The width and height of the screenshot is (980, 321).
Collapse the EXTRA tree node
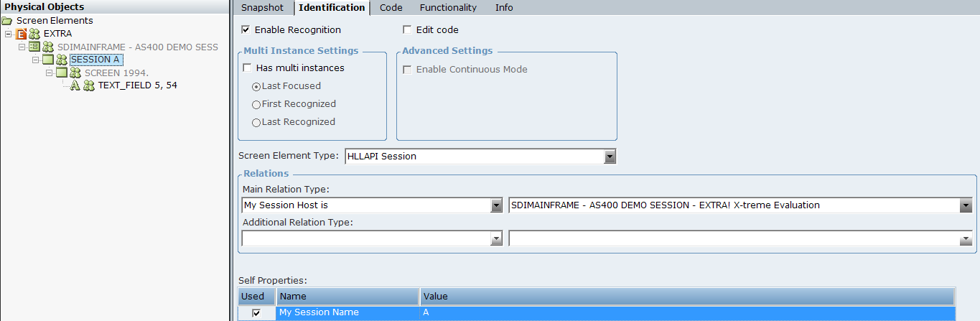(x=9, y=34)
